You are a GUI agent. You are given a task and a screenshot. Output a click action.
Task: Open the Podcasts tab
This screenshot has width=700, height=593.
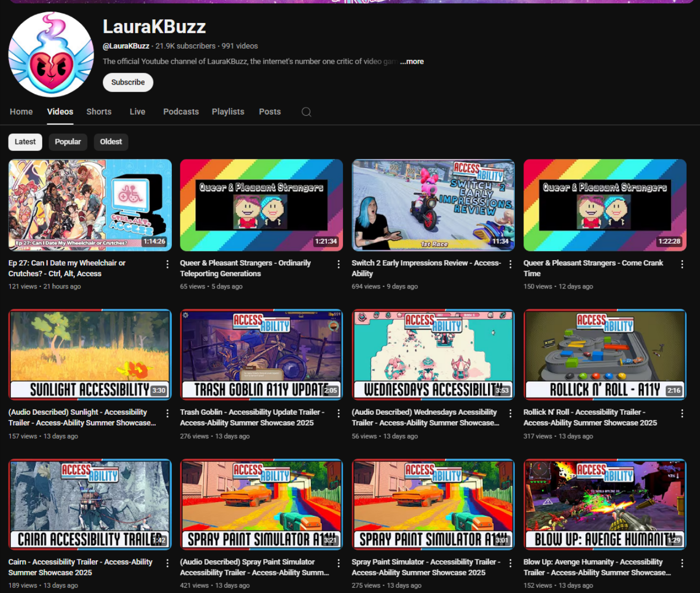click(x=181, y=112)
